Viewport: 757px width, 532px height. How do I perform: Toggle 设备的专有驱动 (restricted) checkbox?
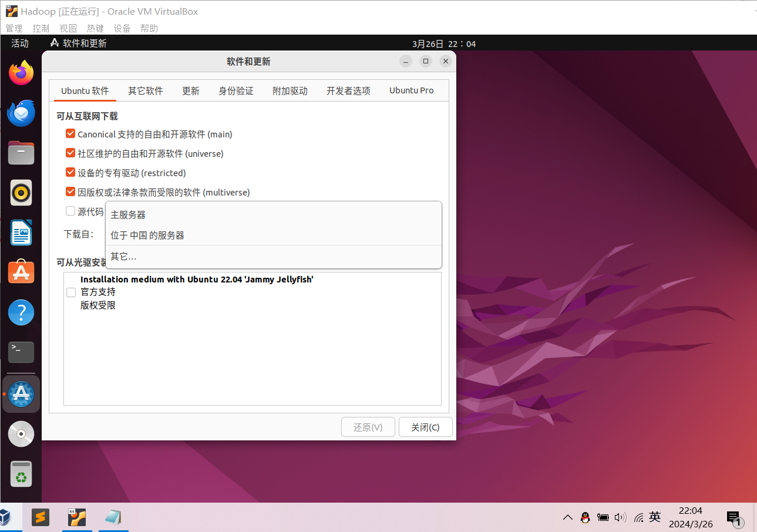70,173
